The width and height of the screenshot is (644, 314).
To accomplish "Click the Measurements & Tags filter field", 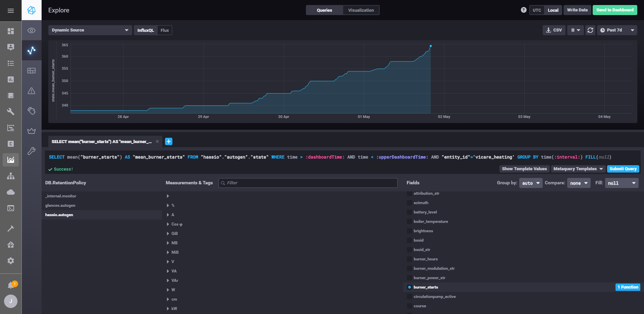I will coord(308,183).
